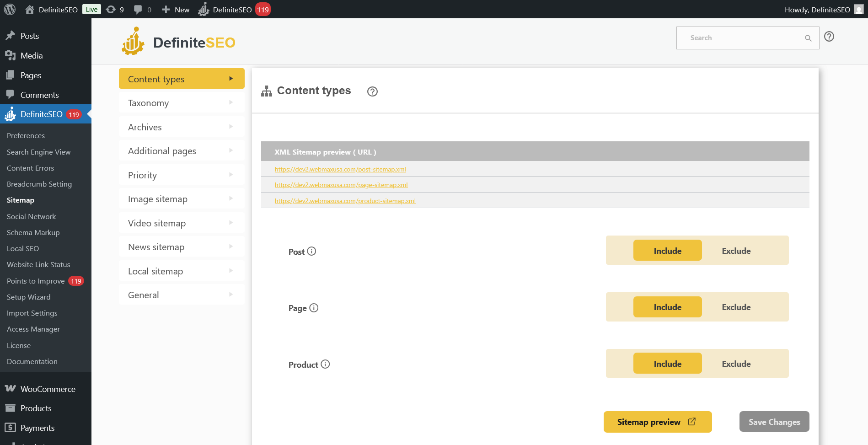Exclude Post content from the sitemap
This screenshot has height=445, width=868.
pyautogui.click(x=736, y=250)
